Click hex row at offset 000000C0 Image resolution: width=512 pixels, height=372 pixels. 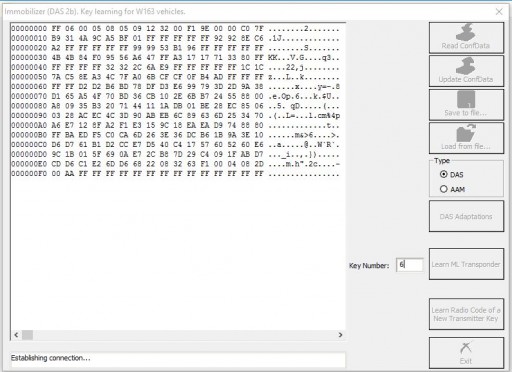175,145
